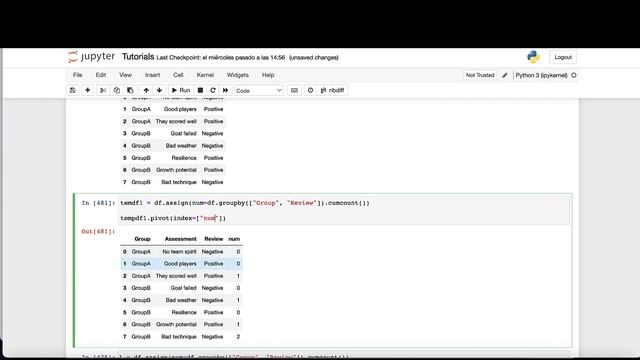The image size is (640, 360).
Task: Open the command palette keyboard icon
Action: tap(294, 90)
